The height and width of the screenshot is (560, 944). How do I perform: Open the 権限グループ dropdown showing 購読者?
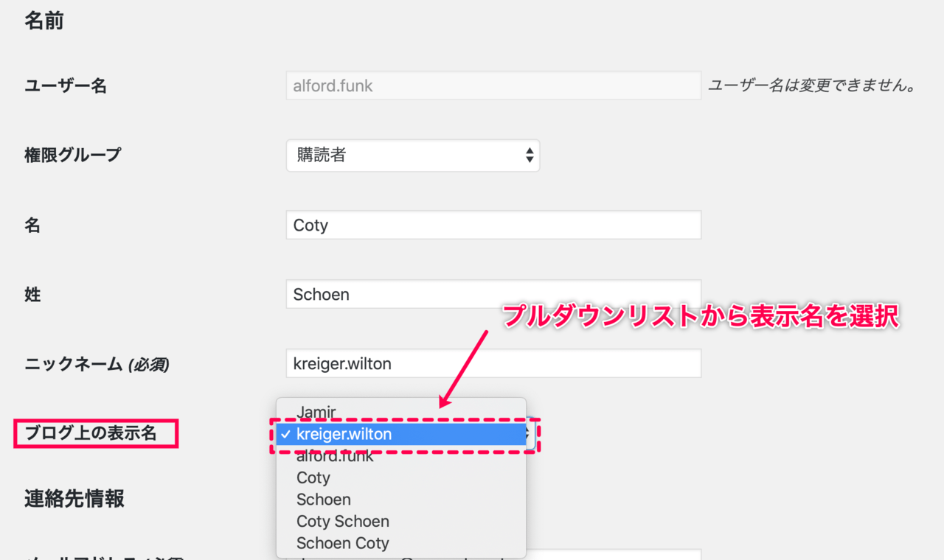(x=413, y=155)
